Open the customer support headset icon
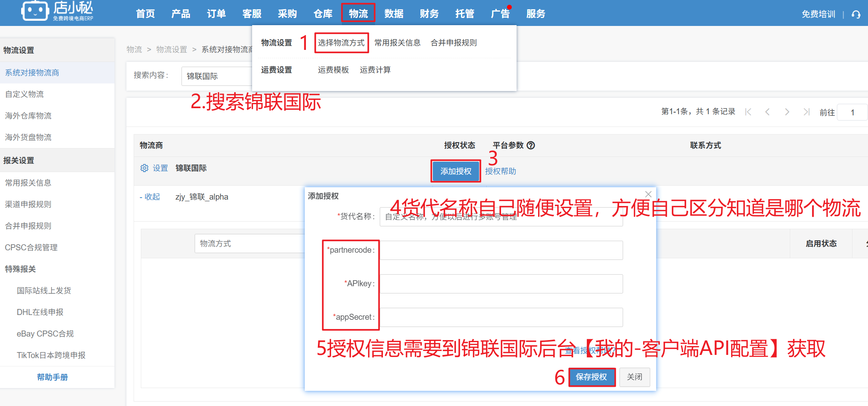 (x=856, y=14)
